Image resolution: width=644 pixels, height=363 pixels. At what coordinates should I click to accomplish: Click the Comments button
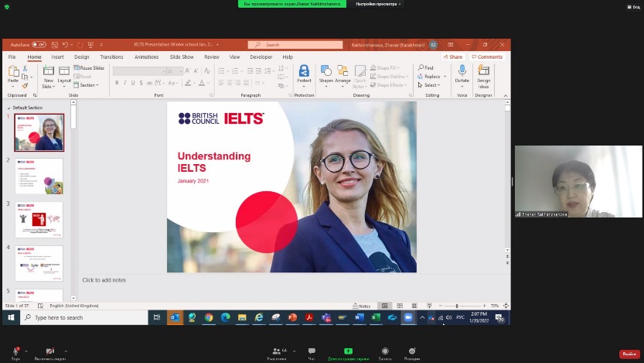tap(488, 57)
